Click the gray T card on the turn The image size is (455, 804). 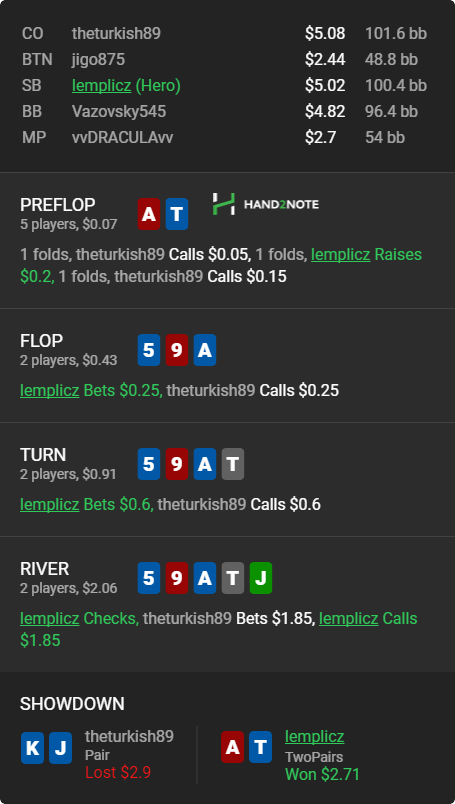point(233,464)
